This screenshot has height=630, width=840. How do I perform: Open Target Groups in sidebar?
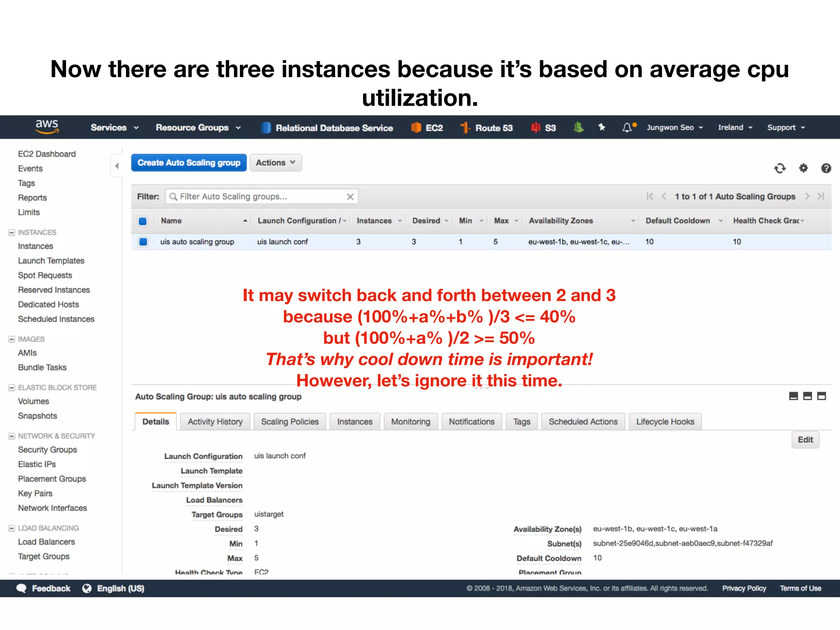(x=43, y=557)
